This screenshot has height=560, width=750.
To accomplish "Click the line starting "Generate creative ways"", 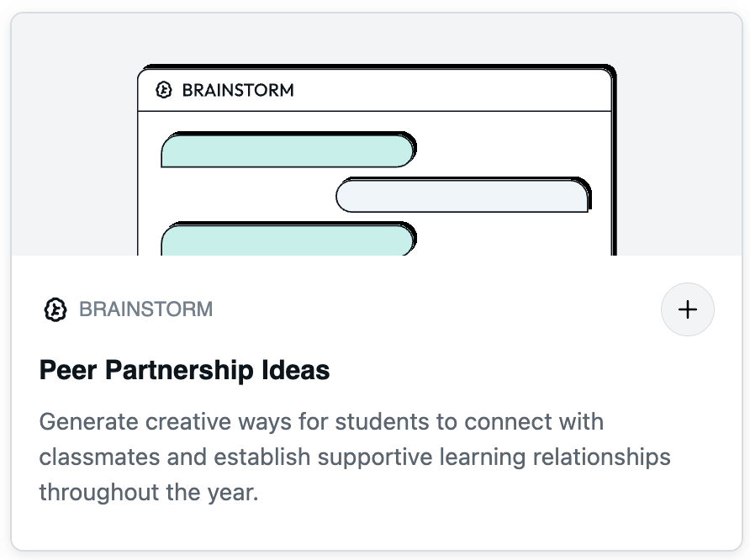I will coord(321,422).
